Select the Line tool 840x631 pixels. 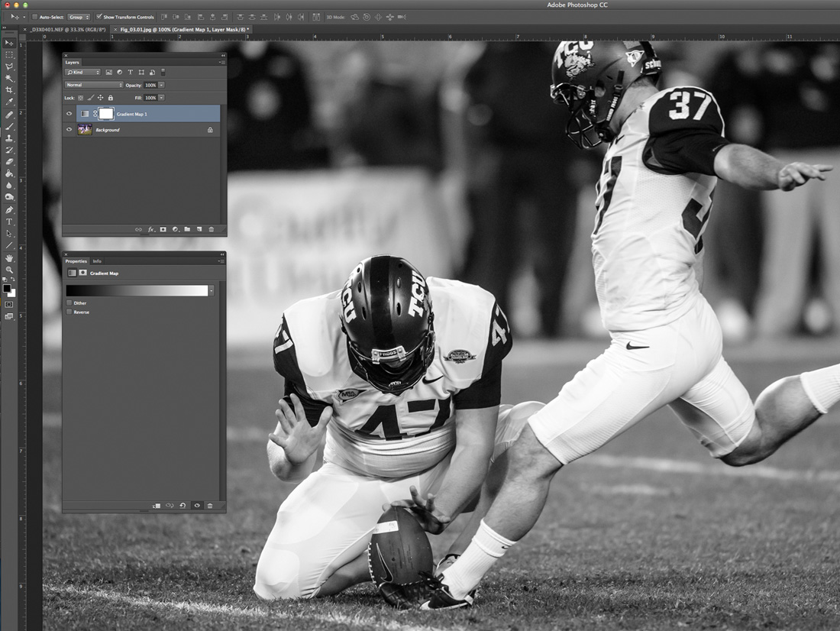9,245
